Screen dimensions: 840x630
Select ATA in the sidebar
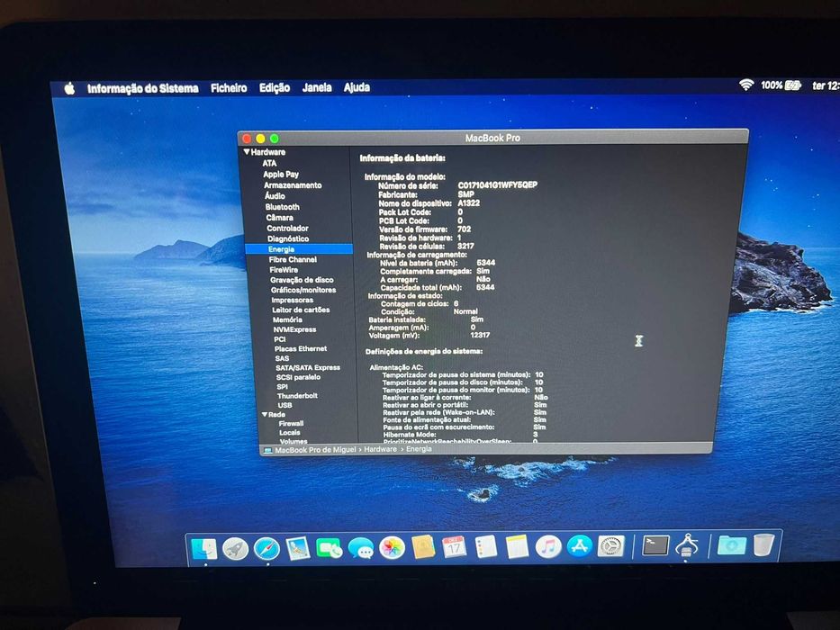coord(269,164)
